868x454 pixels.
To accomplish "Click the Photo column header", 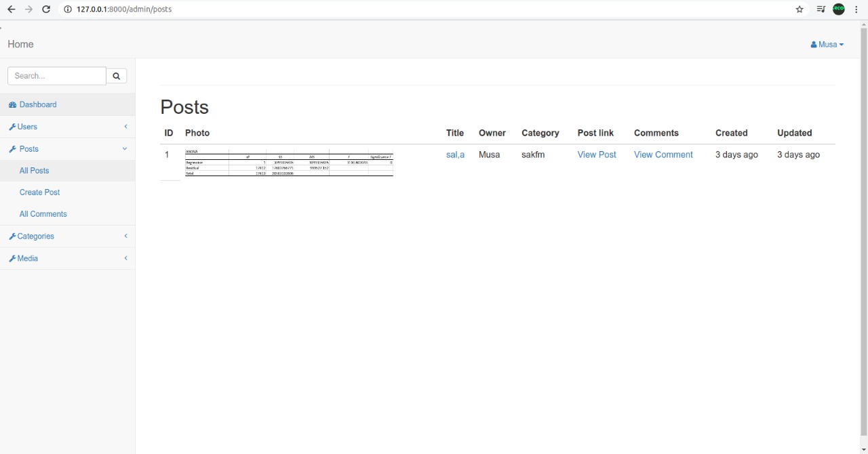I will coord(197,133).
